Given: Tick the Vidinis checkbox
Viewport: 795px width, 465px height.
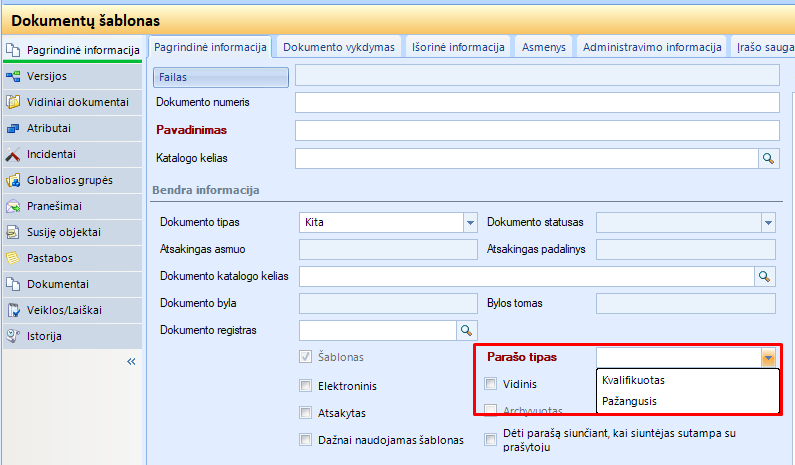Looking at the screenshot, I should click(x=490, y=383).
